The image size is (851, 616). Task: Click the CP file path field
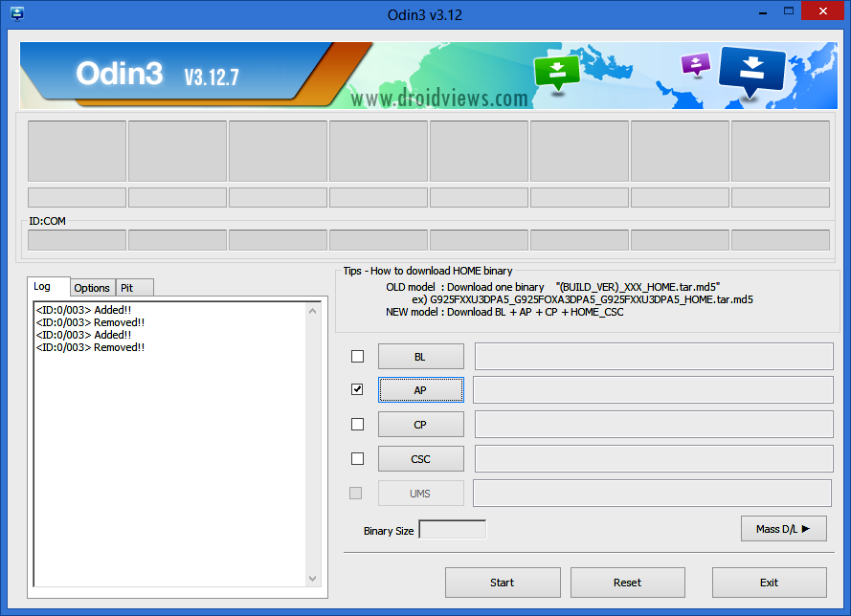click(654, 424)
